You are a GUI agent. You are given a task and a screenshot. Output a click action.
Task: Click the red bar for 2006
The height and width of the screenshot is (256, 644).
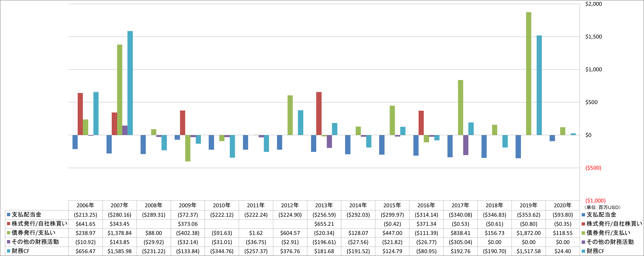(80, 114)
